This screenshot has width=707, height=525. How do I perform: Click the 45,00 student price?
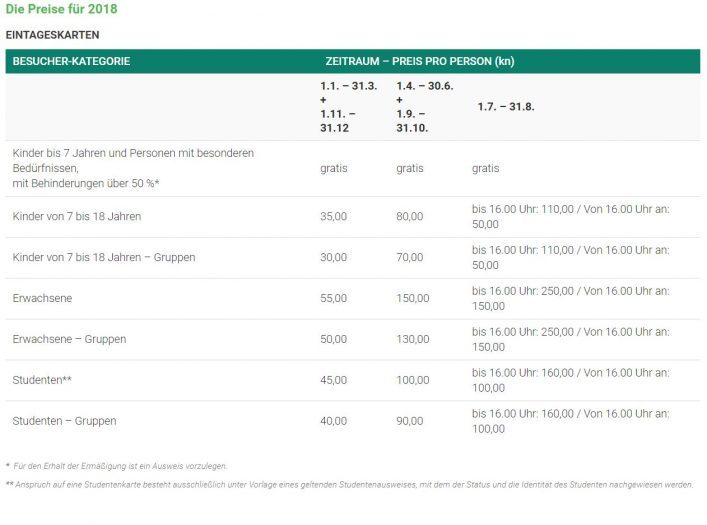click(333, 380)
